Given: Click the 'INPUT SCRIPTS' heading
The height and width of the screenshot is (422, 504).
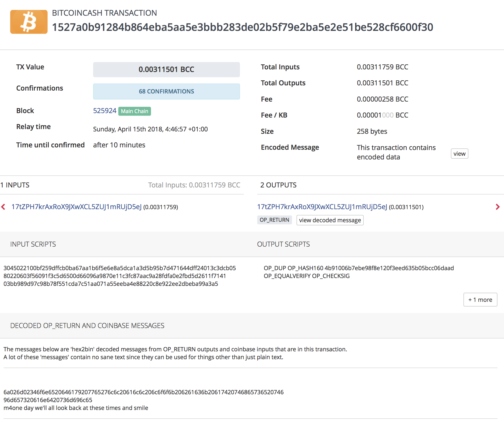Looking at the screenshot, I should tap(33, 244).
